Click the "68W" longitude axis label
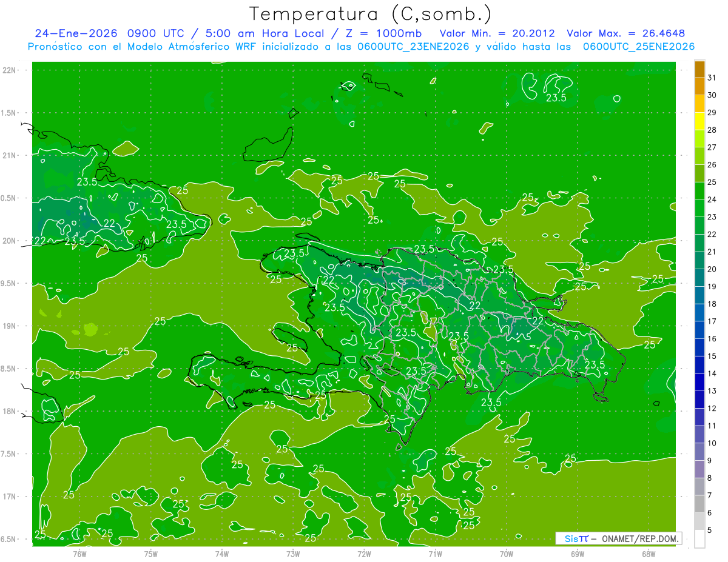The image size is (728, 562). click(x=649, y=554)
